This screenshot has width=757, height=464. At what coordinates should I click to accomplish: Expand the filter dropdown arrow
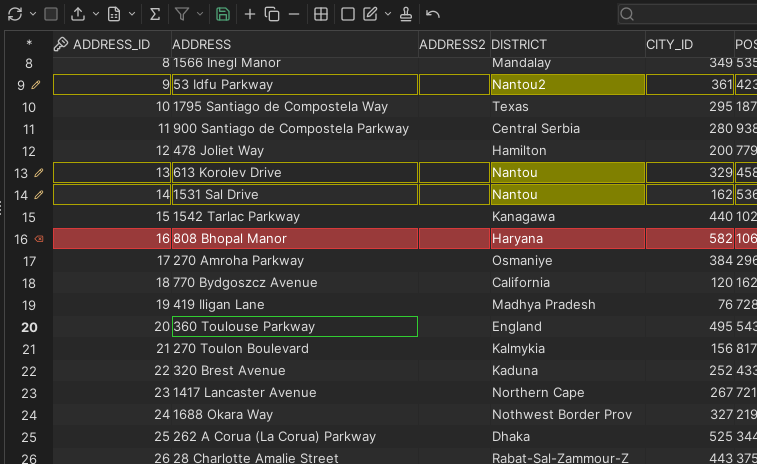200,14
